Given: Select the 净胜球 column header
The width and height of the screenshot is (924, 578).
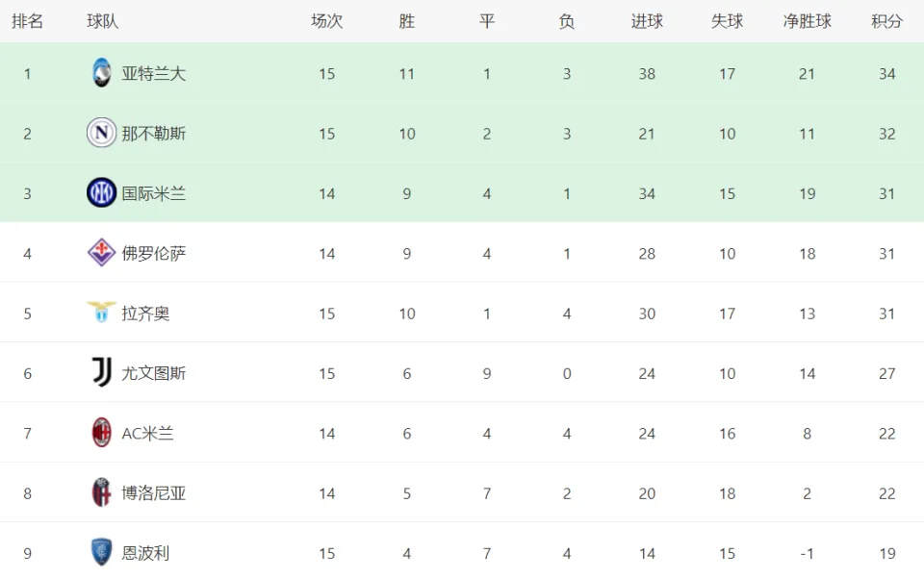Looking at the screenshot, I should tap(807, 21).
